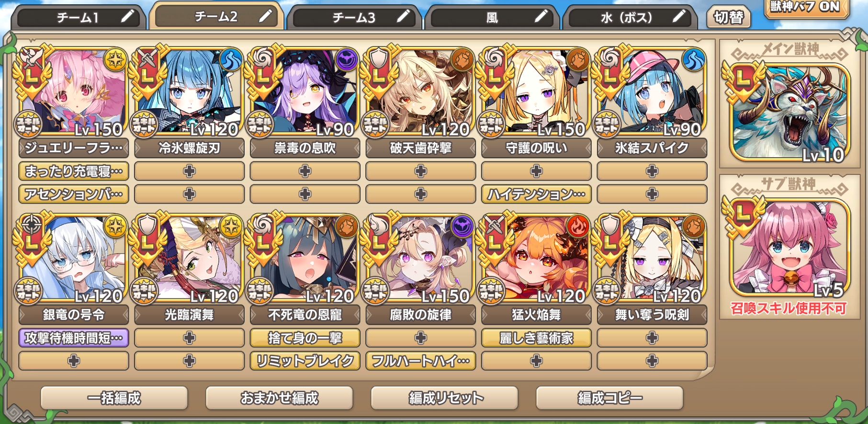
Task: Click skill card badge on pink-haired Lv150 character
Action: [x=28, y=124]
